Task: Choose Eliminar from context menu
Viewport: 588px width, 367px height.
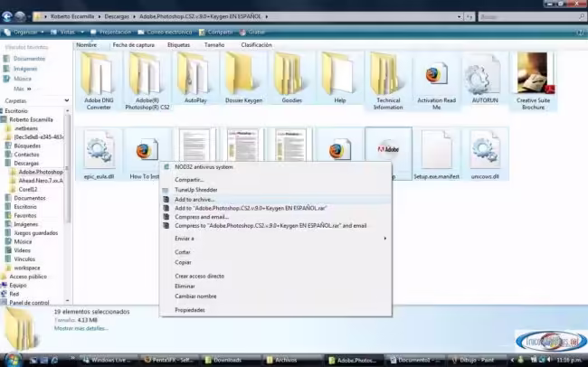Action: tap(276, 287)
